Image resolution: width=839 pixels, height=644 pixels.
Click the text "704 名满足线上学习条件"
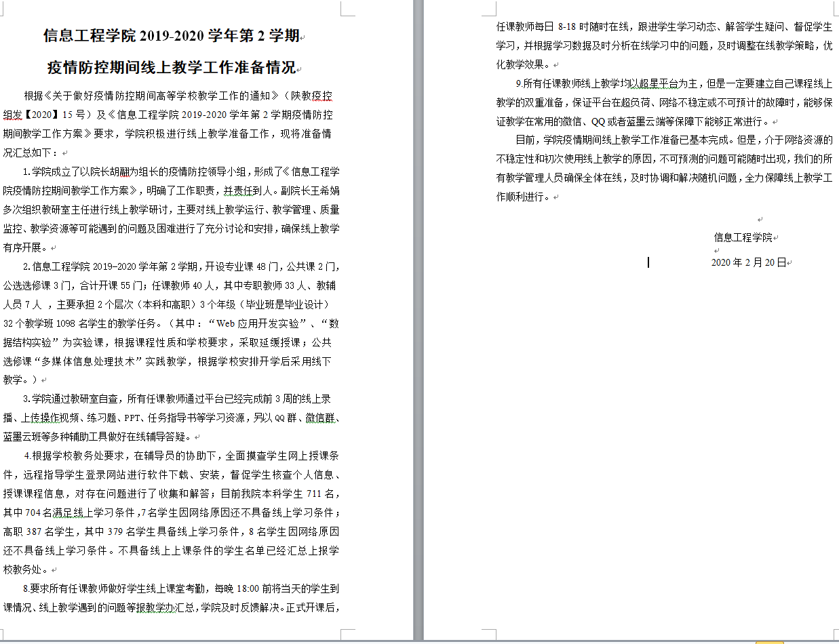click(80, 513)
